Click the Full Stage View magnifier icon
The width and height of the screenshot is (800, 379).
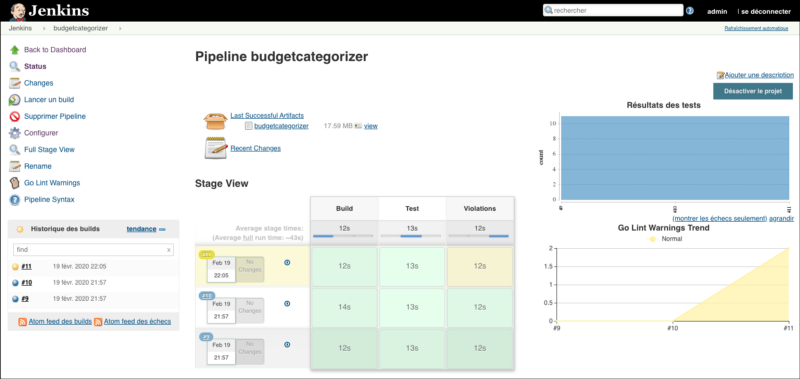click(15, 149)
